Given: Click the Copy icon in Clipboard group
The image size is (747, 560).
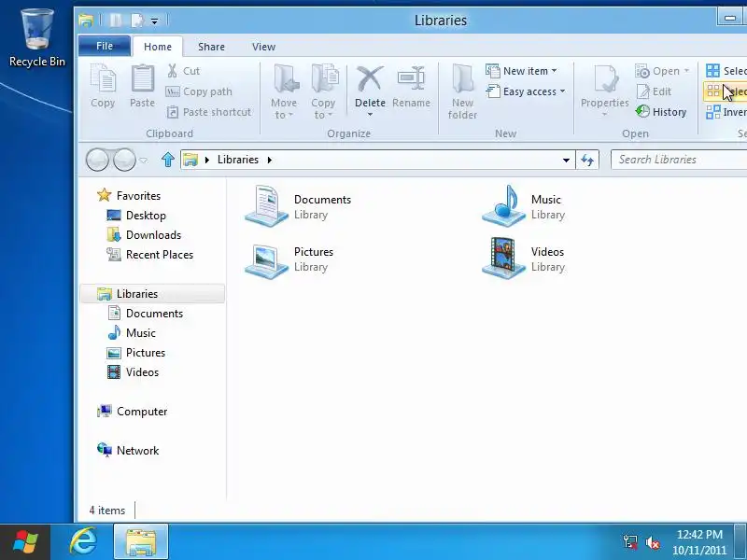Looking at the screenshot, I should tap(103, 78).
